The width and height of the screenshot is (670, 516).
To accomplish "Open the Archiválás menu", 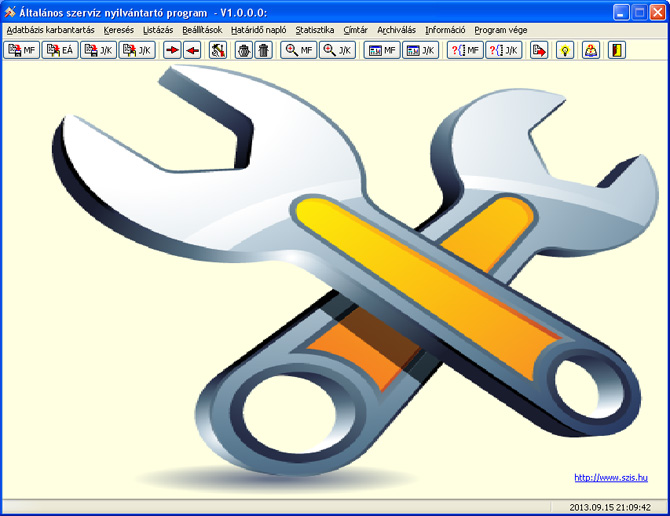I will [397, 30].
